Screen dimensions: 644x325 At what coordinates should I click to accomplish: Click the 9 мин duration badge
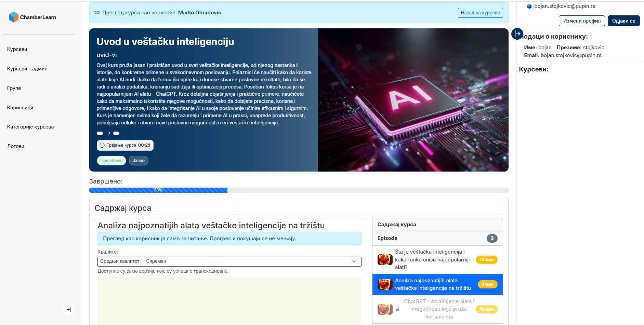click(487, 284)
